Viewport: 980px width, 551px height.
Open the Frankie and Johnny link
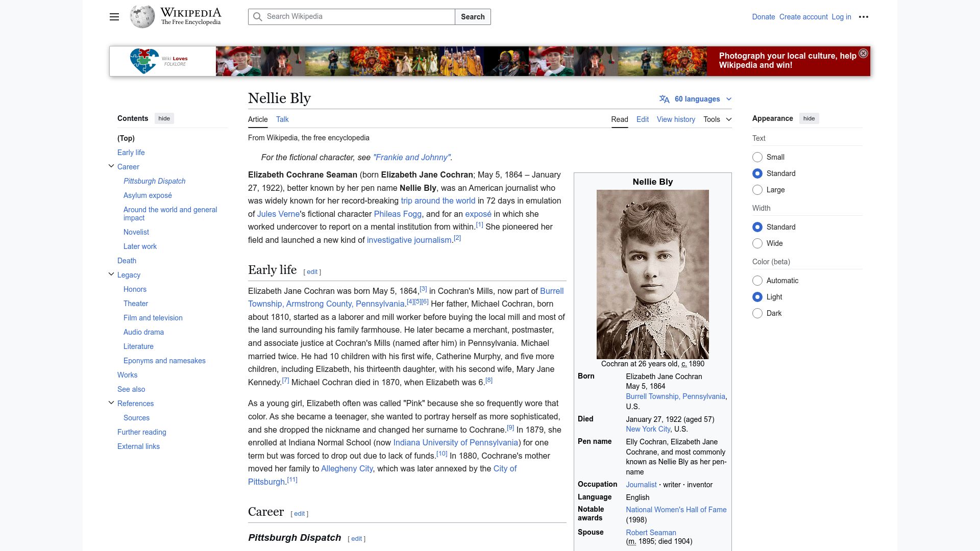tap(412, 158)
